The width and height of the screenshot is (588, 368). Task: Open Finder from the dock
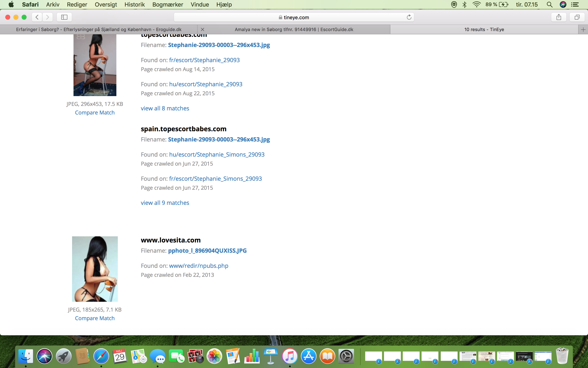(x=26, y=356)
